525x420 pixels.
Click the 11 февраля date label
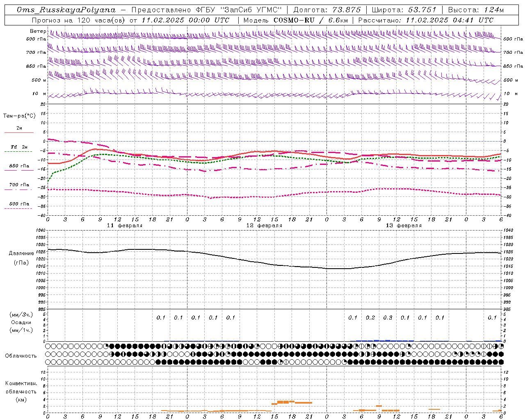coord(125,226)
